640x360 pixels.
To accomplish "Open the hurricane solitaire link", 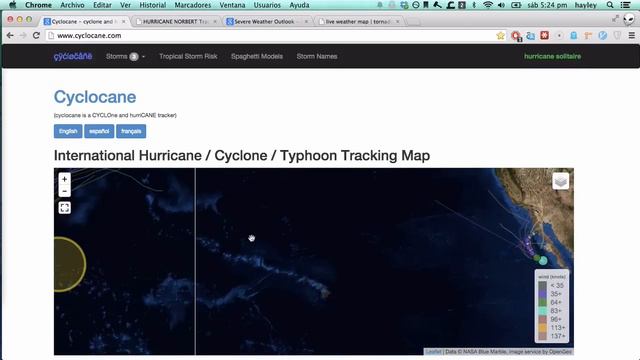I will click(552, 56).
